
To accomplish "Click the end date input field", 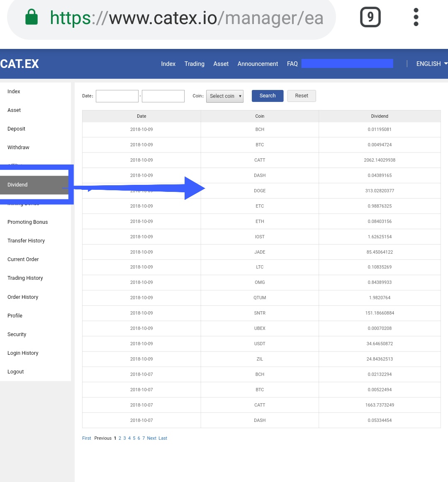I will point(163,96).
